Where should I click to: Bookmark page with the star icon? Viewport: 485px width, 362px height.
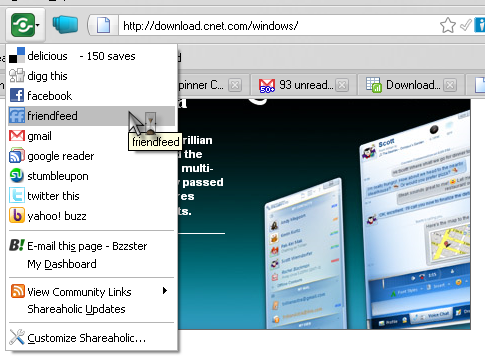point(448,25)
